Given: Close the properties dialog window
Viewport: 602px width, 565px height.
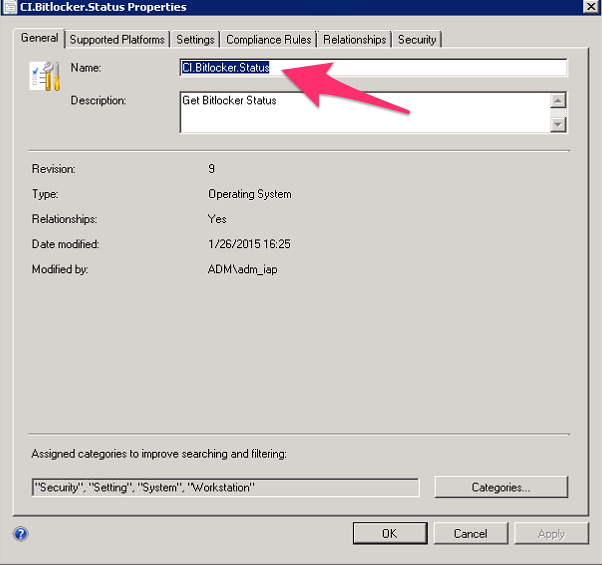Looking at the screenshot, I should click(x=592, y=6).
